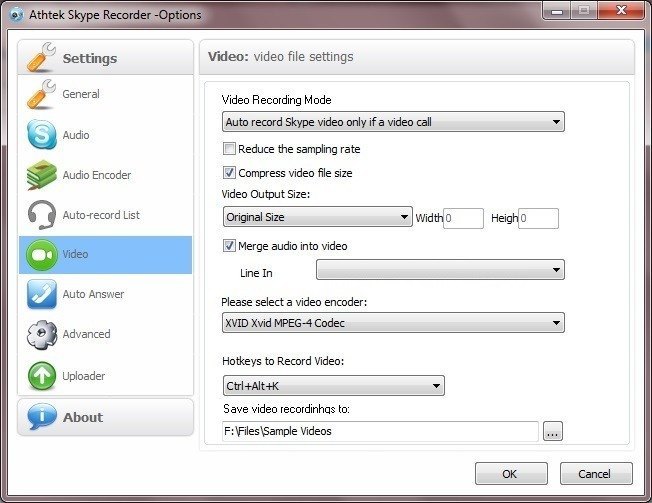The height and width of the screenshot is (503, 652).
Task: Enable Reduce the sampling rate checkbox
Action: tap(229, 148)
